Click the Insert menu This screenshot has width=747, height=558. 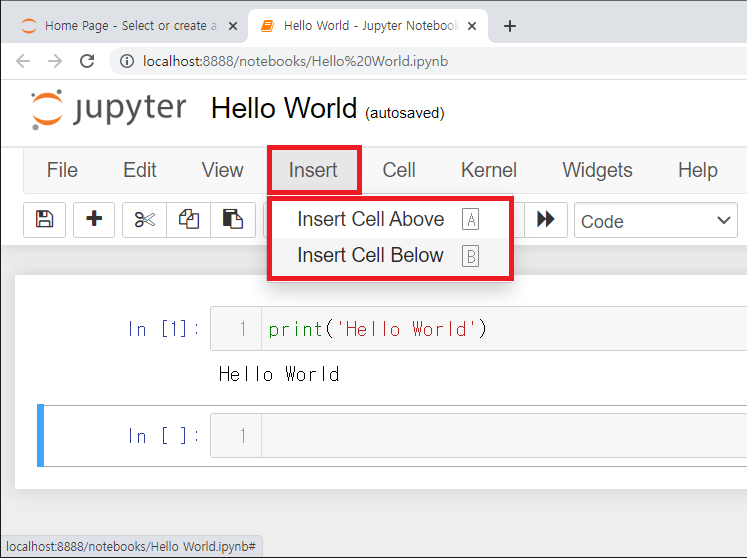(313, 170)
